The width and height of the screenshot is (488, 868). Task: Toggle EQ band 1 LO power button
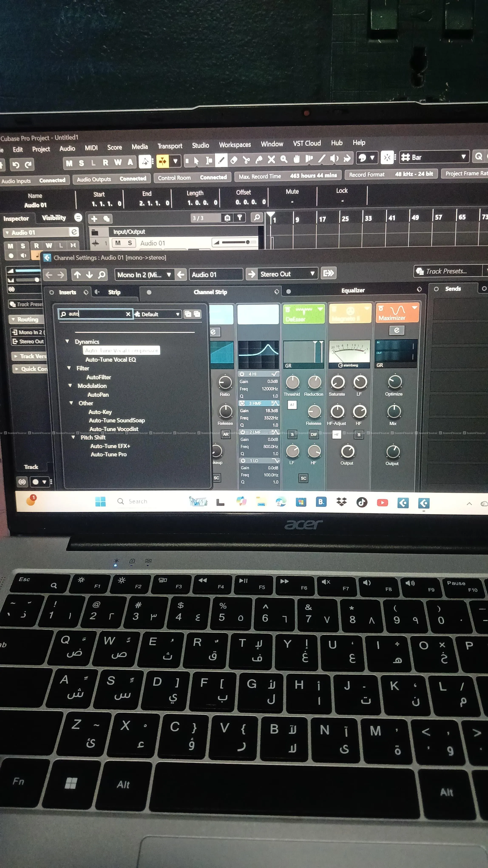(x=243, y=460)
